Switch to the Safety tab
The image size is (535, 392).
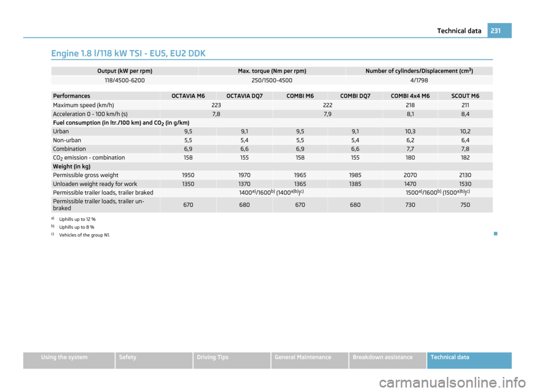tap(154, 360)
